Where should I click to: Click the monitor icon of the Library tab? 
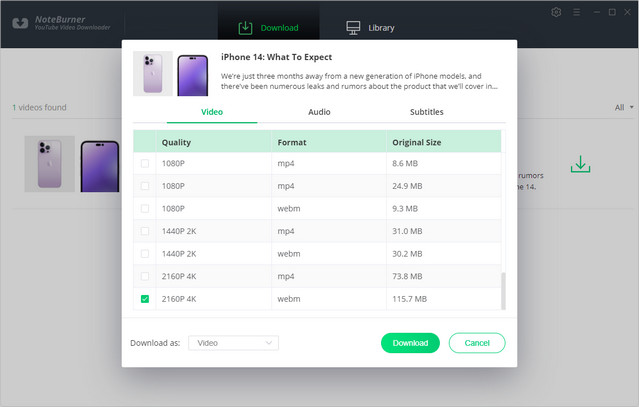coord(353,28)
